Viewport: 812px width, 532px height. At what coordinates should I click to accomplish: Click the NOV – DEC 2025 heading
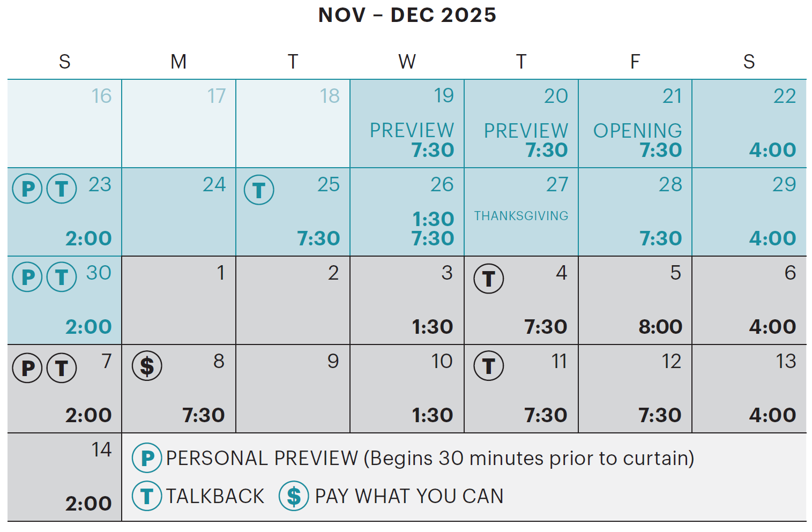pyautogui.click(x=407, y=15)
